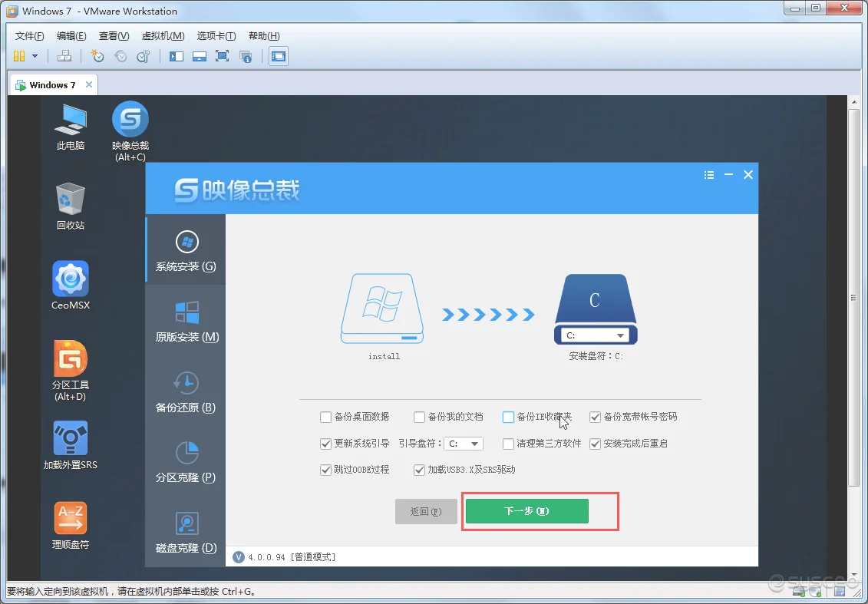Open 查看(V) menu
This screenshot has height=604, width=868.
[x=114, y=36]
